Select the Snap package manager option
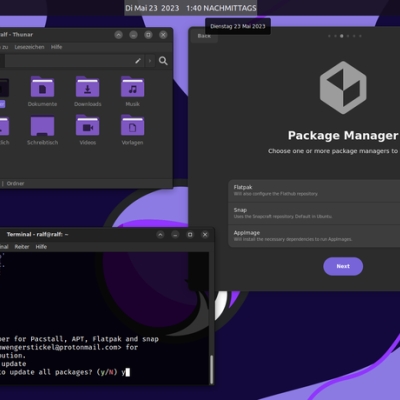The height and width of the screenshot is (400, 400). point(314,213)
